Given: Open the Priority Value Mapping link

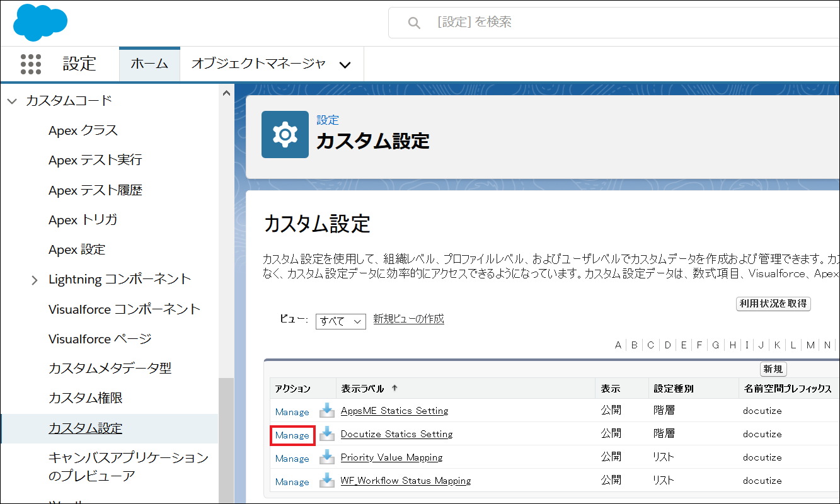Looking at the screenshot, I should tap(391, 457).
